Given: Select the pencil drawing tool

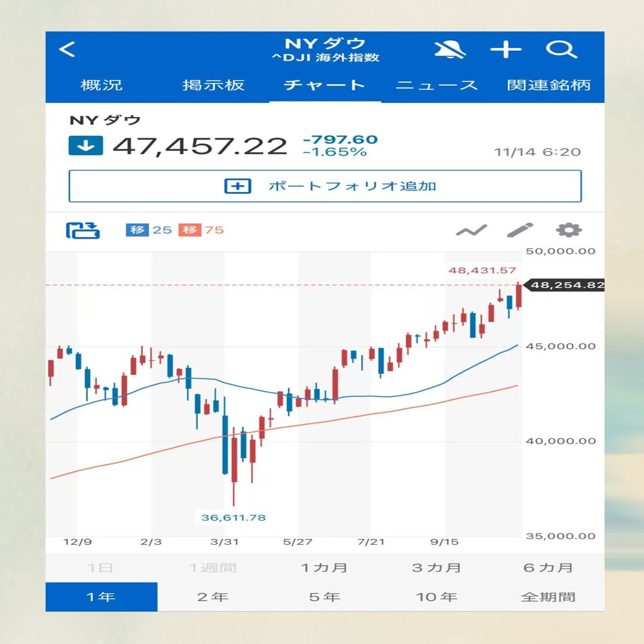Looking at the screenshot, I should click(x=520, y=230).
